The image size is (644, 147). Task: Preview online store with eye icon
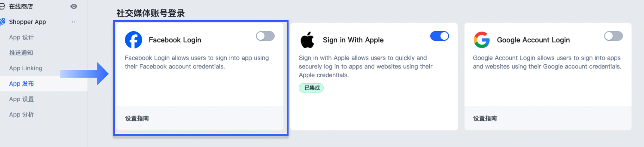74,6
